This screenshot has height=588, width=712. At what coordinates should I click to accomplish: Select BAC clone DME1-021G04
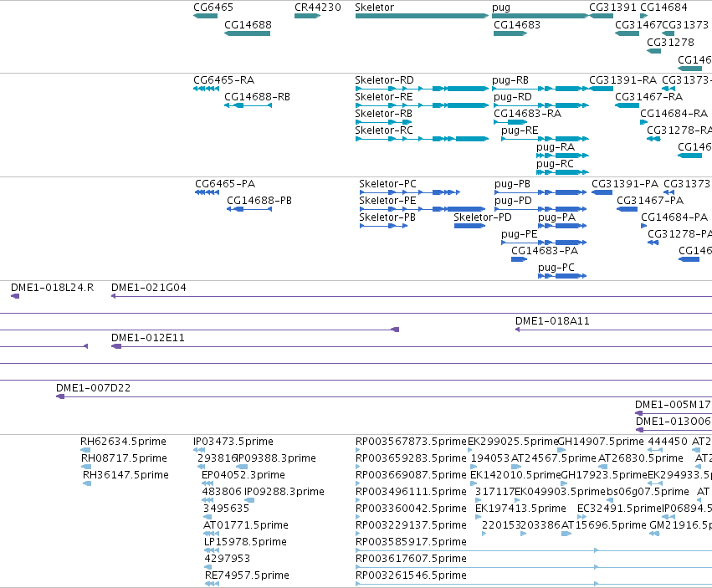click(412, 296)
